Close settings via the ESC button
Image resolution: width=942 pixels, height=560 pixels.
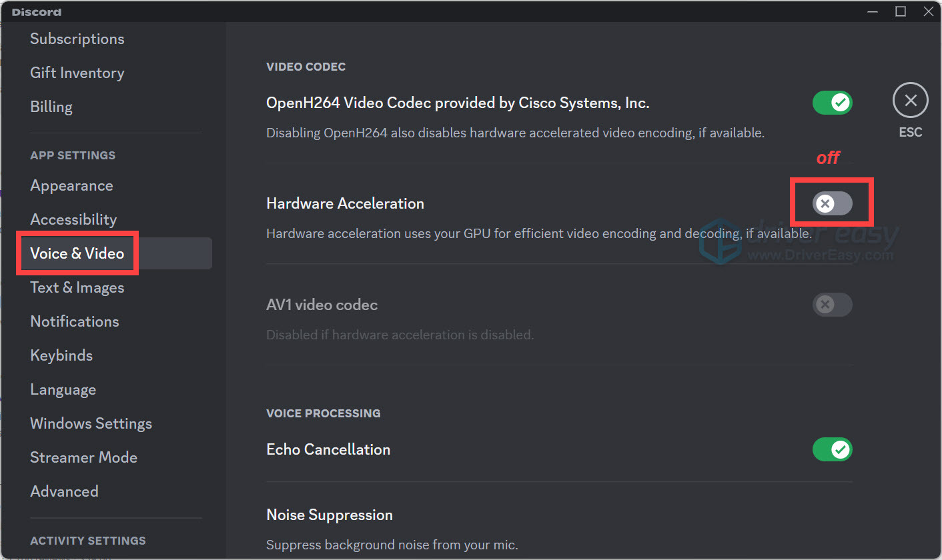[x=910, y=100]
